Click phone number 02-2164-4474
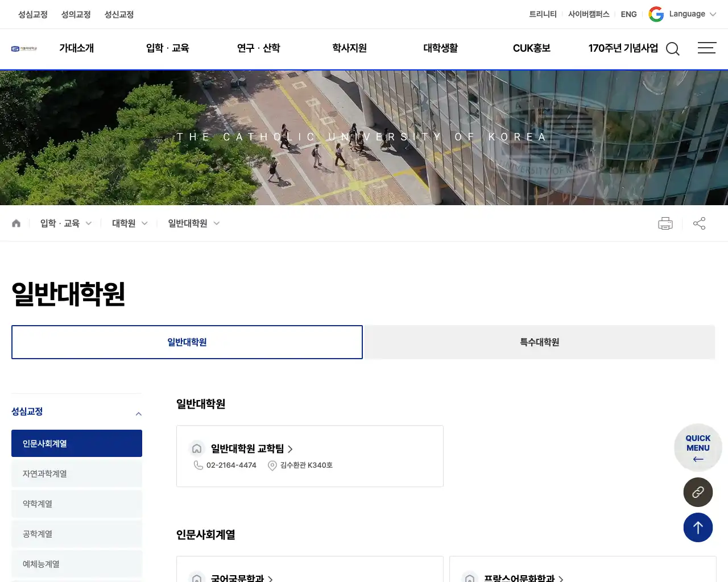728x582 pixels. click(x=231, y=465)
